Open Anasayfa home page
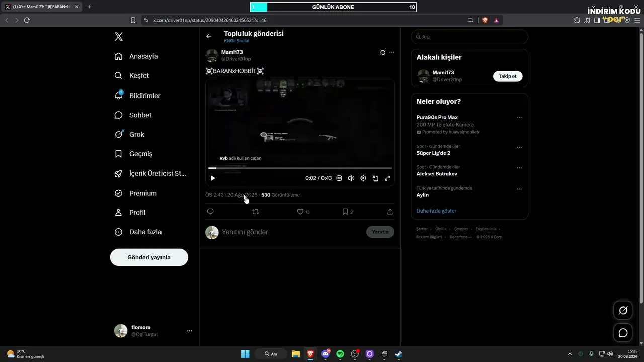Viewport: 644px width, 362px height. [136, 56]
